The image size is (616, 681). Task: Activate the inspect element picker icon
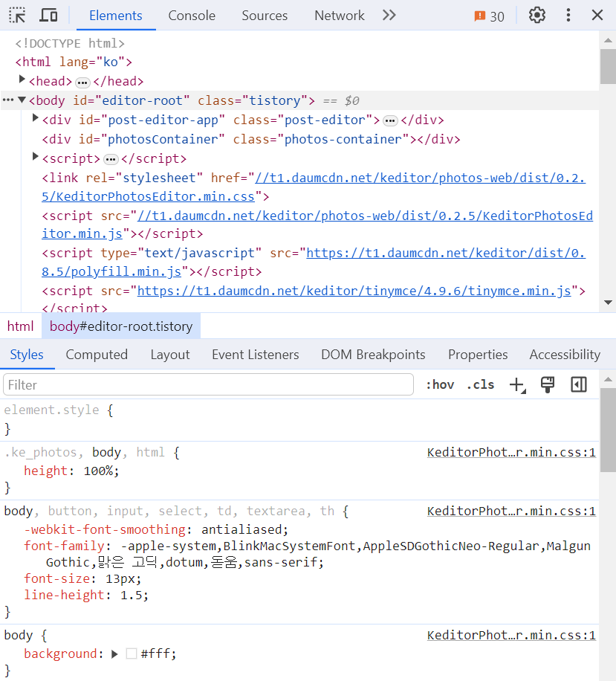(x=17, y=15)
